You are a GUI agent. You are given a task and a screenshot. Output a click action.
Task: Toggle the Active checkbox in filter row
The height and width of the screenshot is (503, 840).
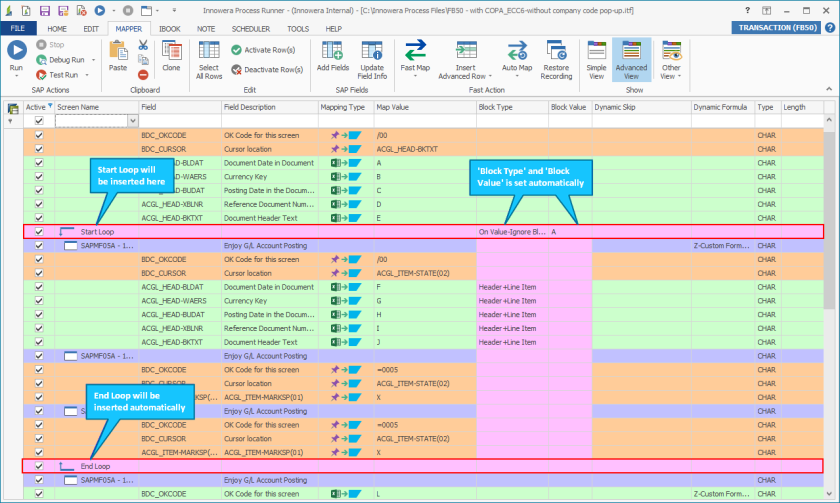point(39,120)
